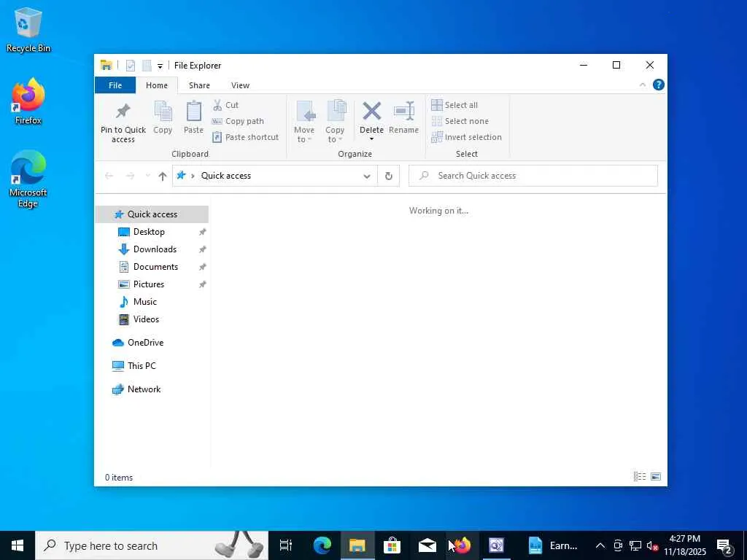Unpin Desktop from Quick access pin icon
The width and height of the screenshot is (747, 560).
click(203, 232)
